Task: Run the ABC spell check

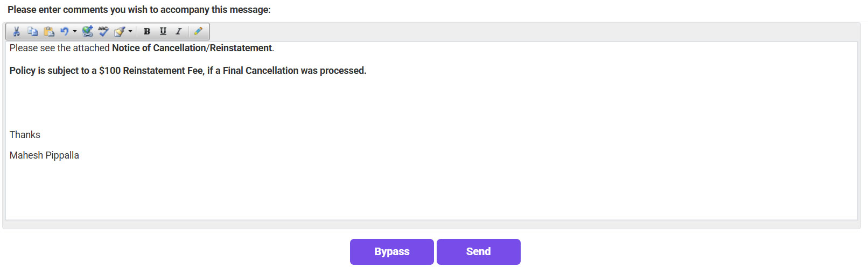Action: pos(103,31)
